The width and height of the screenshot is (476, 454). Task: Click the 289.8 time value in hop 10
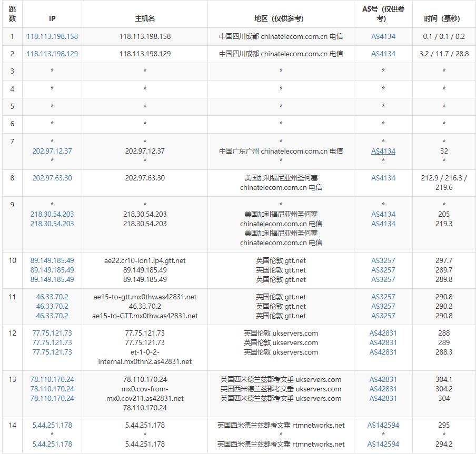click(x=444, y=279)
